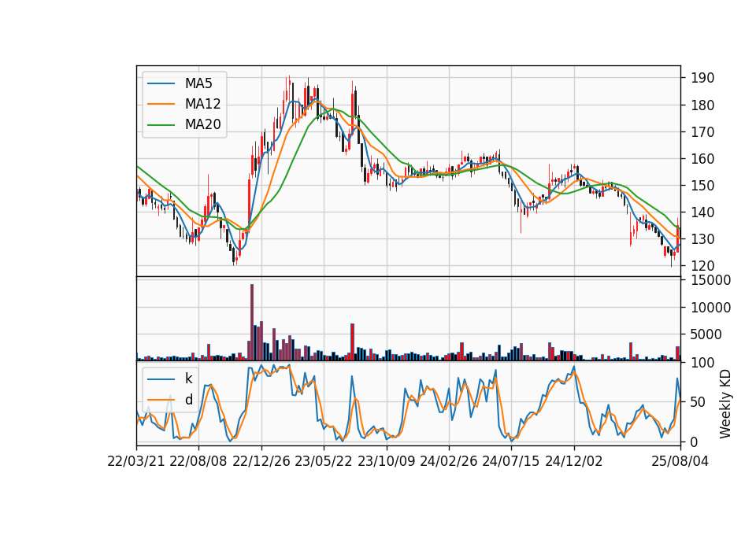Click the 15000 volume axis label
The image size is (756, 543).
710,280
